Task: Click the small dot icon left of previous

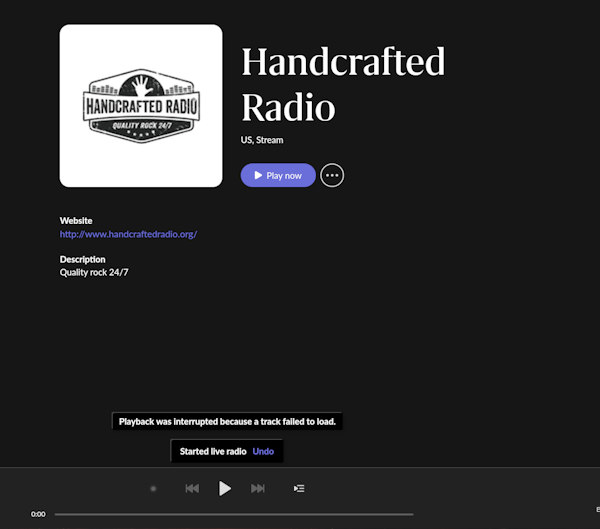Action: click(x=153, y=488)
